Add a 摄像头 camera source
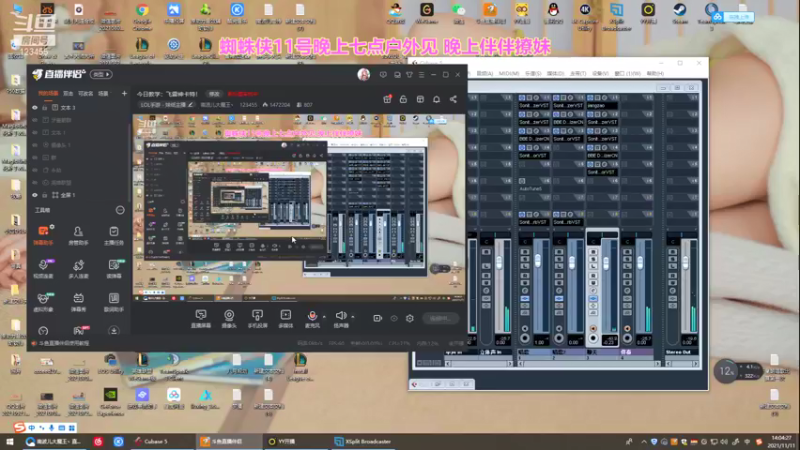Image resolution: width=800 pixels, height=450 pixels. 229,319
